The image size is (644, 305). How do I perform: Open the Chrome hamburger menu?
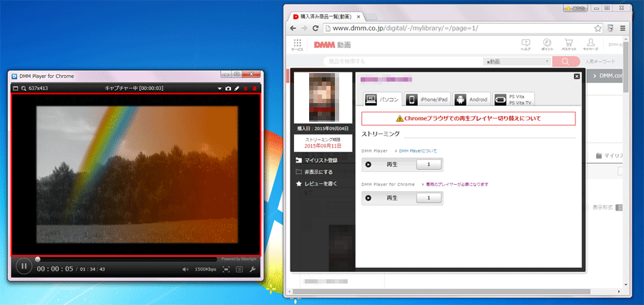pyautogui.click(x=623, y=29)
